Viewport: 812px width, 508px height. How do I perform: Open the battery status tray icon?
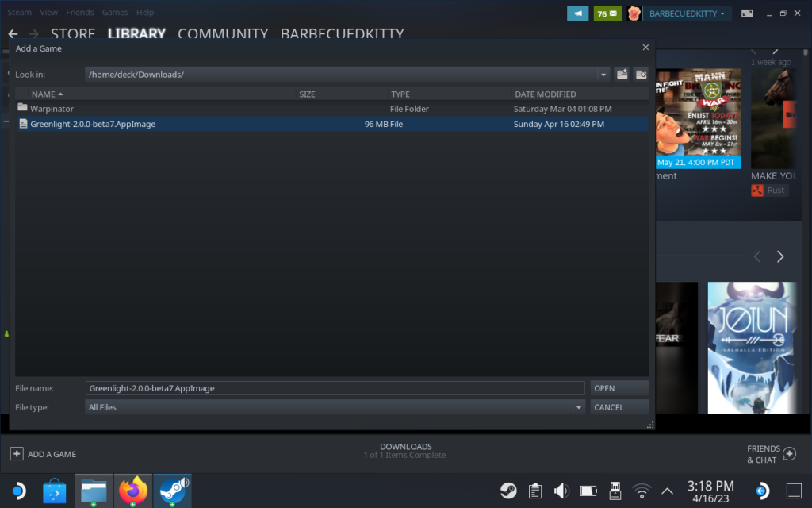point(588,491)
